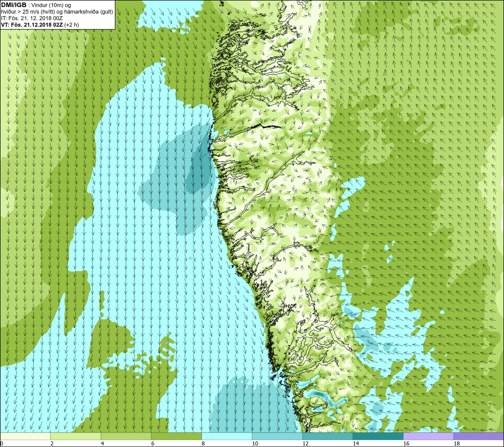Click the 'hviður > 25 m/s (hvítt)' line
Screen dimensions: 504x447
56,12
